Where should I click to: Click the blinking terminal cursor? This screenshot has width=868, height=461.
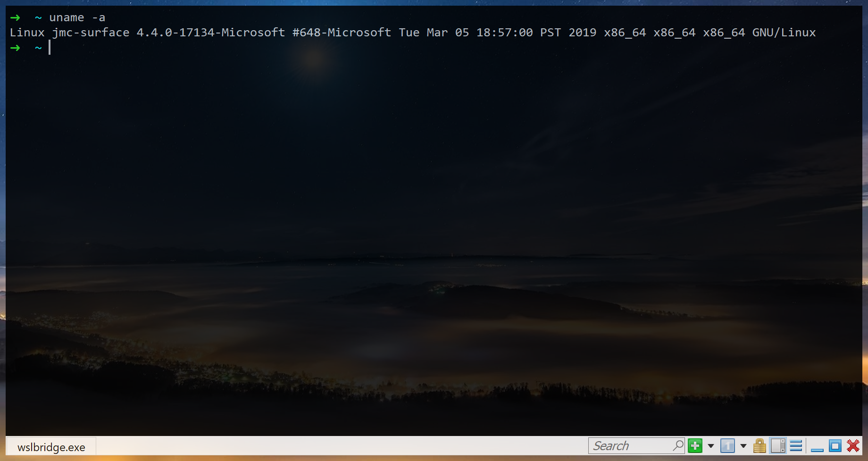pyautogui.click(x=50, y=48)
